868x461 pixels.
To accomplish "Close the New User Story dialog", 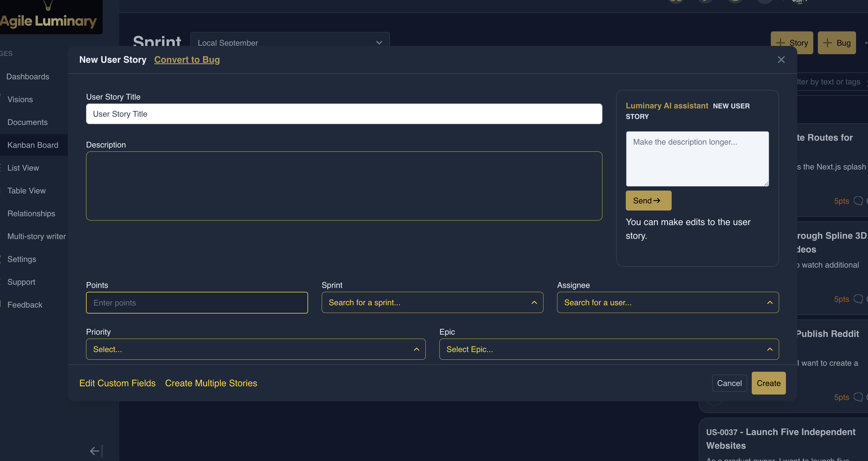I will point(781,60).
